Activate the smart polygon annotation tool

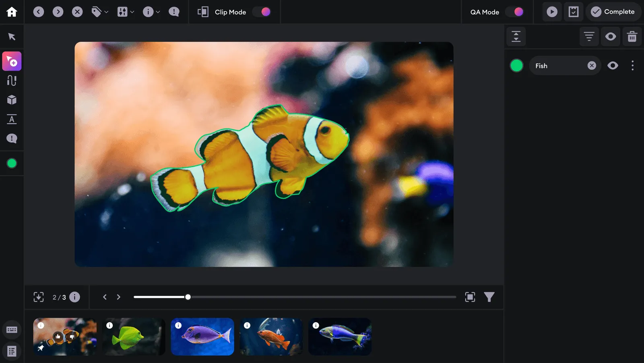tap(12, 61)
